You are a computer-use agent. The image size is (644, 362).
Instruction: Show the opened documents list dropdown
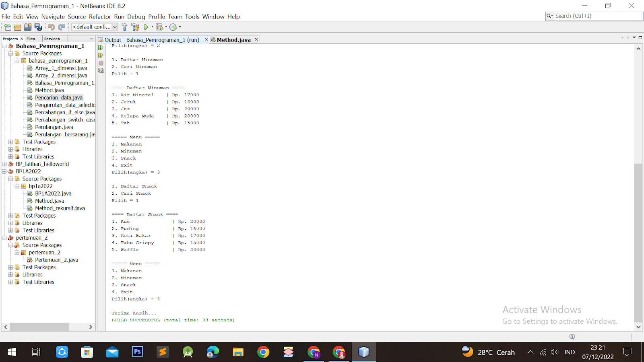click(x=634, y=37)
